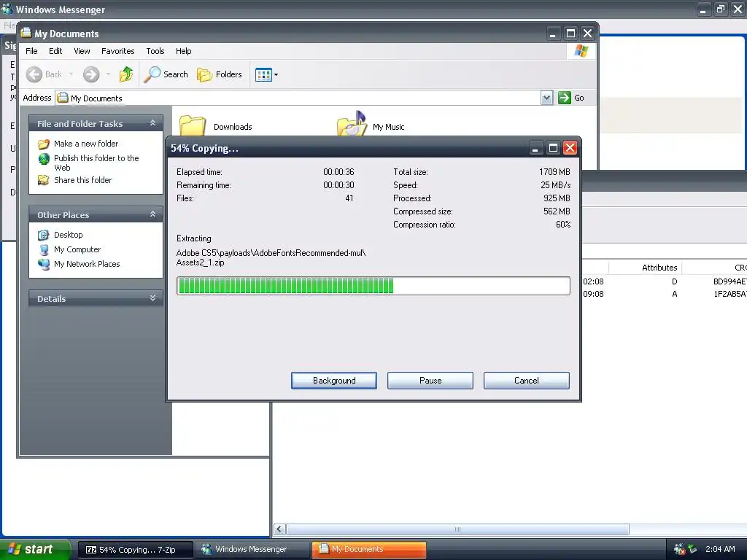The width and height of the screenshot is (747, 560).
Task: Click the horizontal scrollbar thumb in rear window
Action: [x=457, y=529]
